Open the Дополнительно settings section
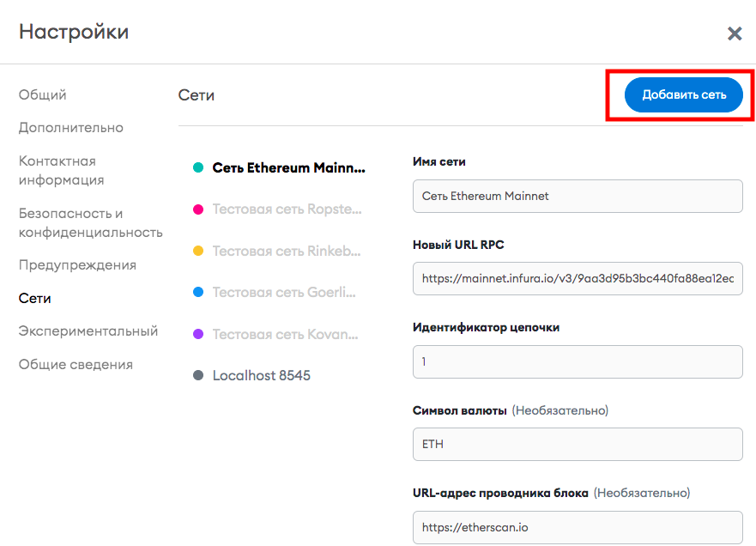Screen dimensions: 756x546 point(71,128)
